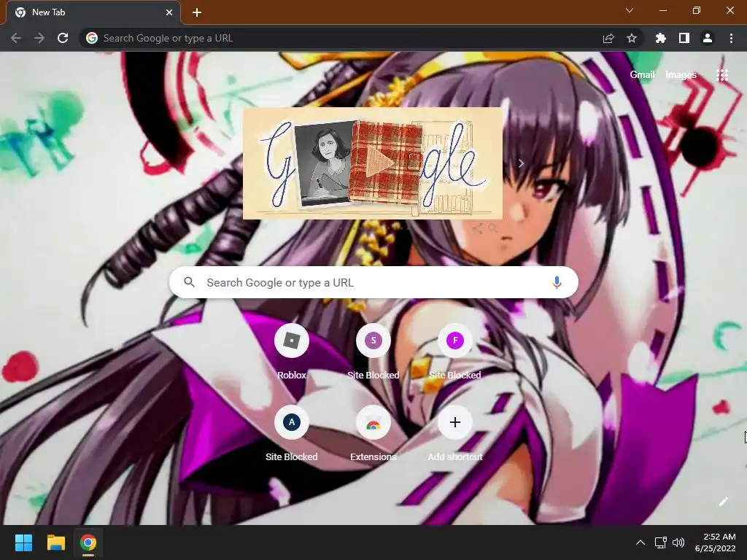Expand the tab search chevron

coord(630,10)
